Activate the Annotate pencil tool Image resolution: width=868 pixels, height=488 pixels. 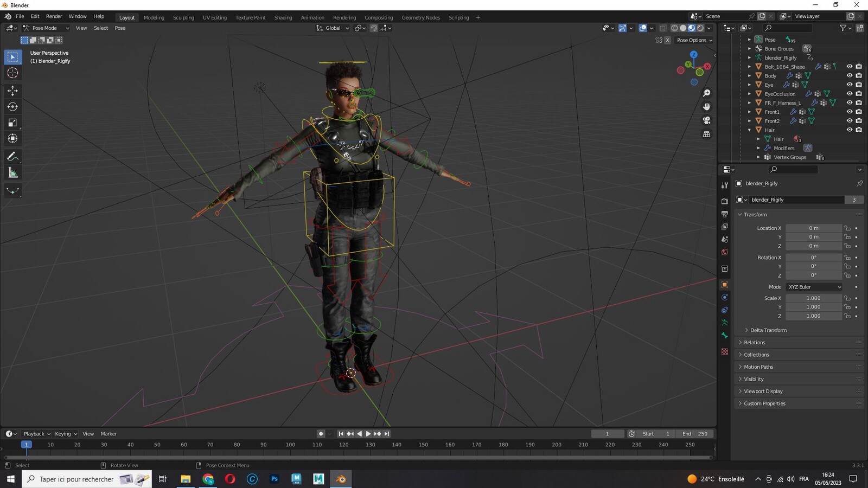[12, 157]
